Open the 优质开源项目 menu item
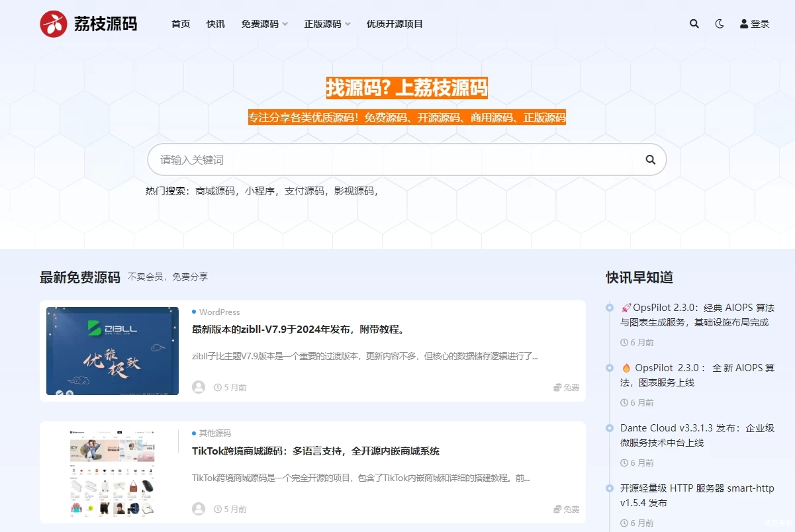 click(395, 24)
